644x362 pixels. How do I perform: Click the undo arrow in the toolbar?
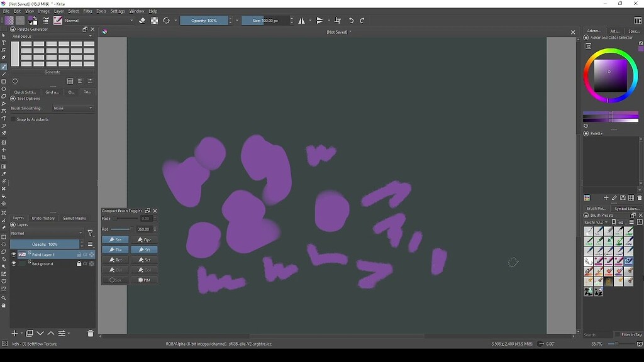352,21
